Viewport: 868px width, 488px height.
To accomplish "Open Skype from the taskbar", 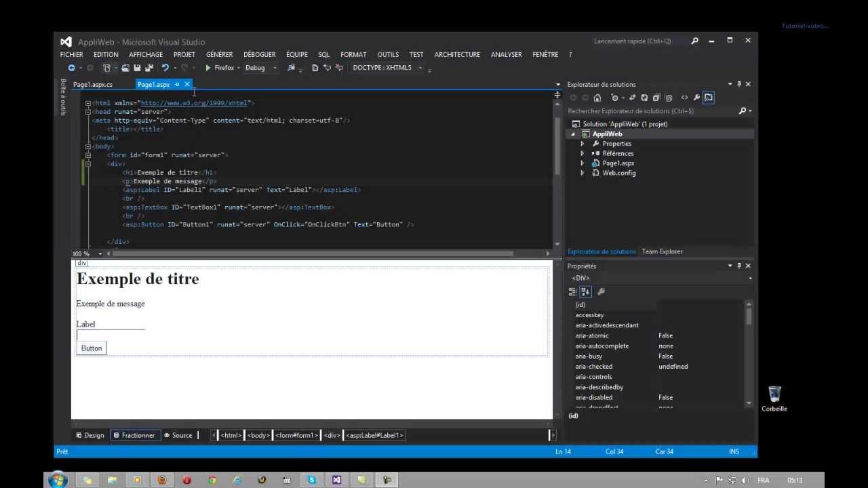I will pos(312,480).
